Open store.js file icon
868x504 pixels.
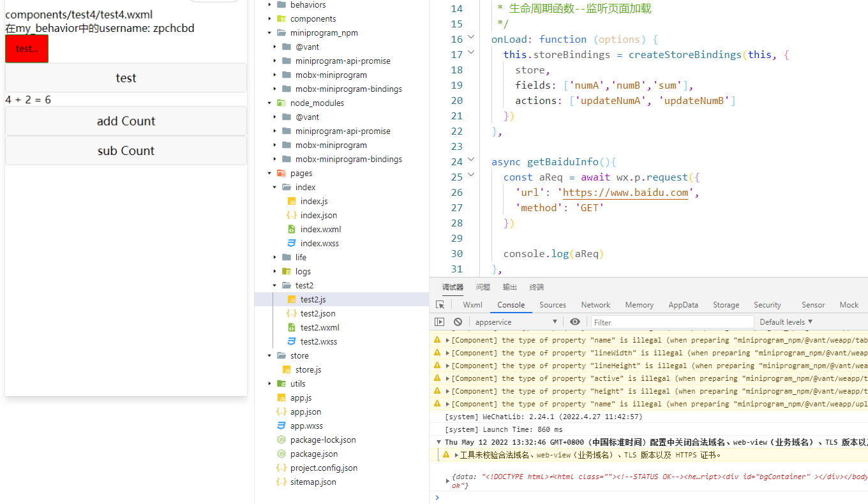287,370
